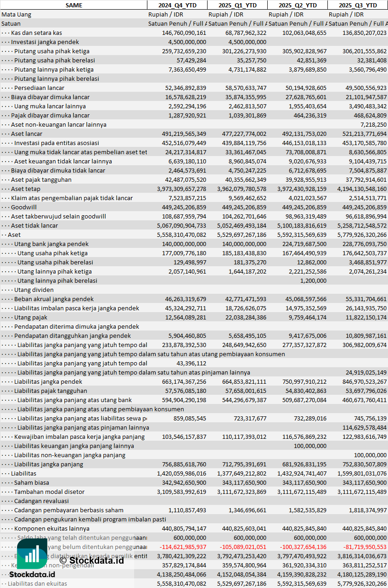The image size is (388, 588).
Task: Click value 1,420,059,986,016
Action: [182, 473]
